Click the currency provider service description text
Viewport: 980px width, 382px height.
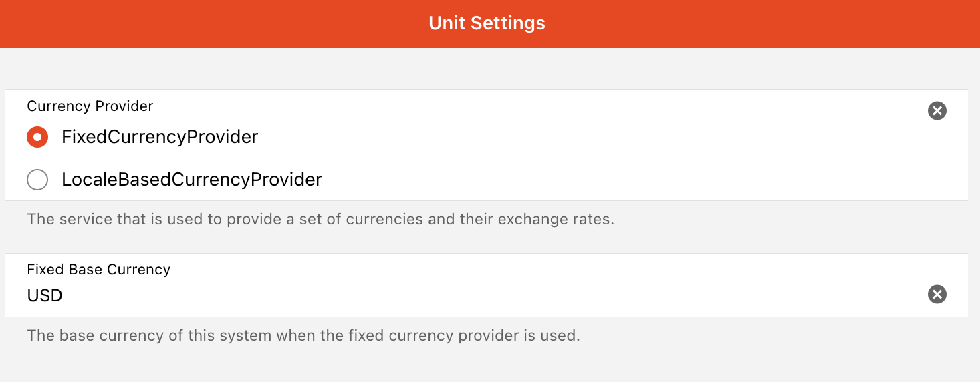320,219
